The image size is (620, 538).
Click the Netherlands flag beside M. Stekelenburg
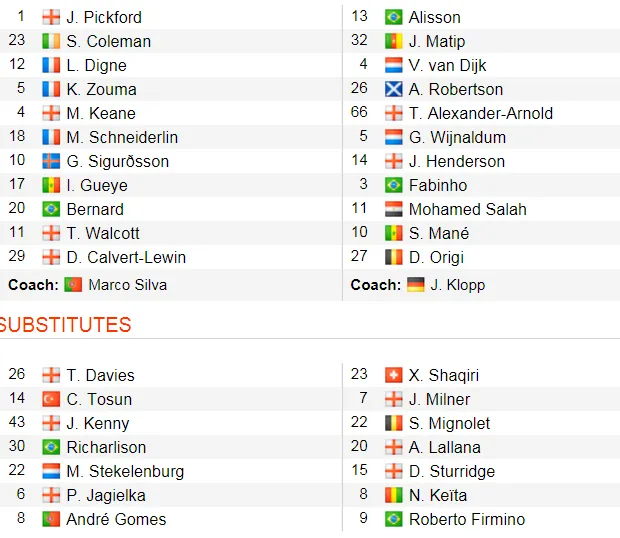point(51,471)
